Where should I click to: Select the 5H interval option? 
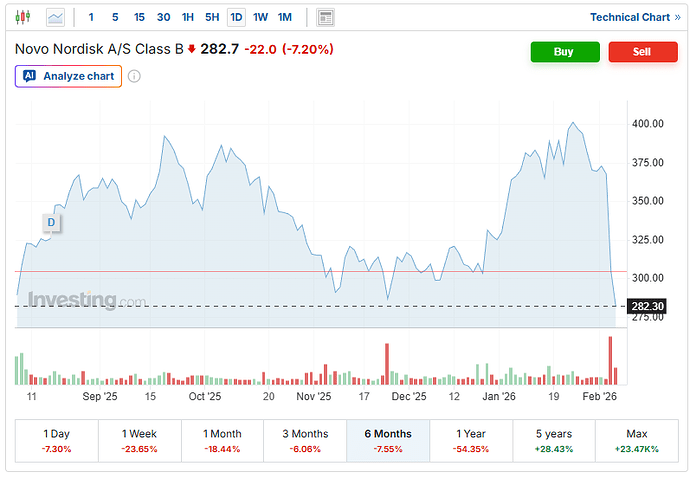[x=212, y=17]
